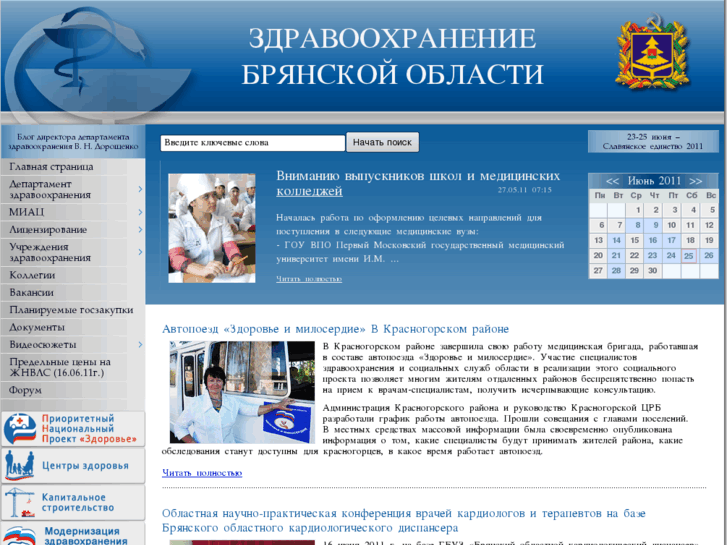
Task: Click the site title Здравоохранение Брянской области
Action: tap(393, 56)
